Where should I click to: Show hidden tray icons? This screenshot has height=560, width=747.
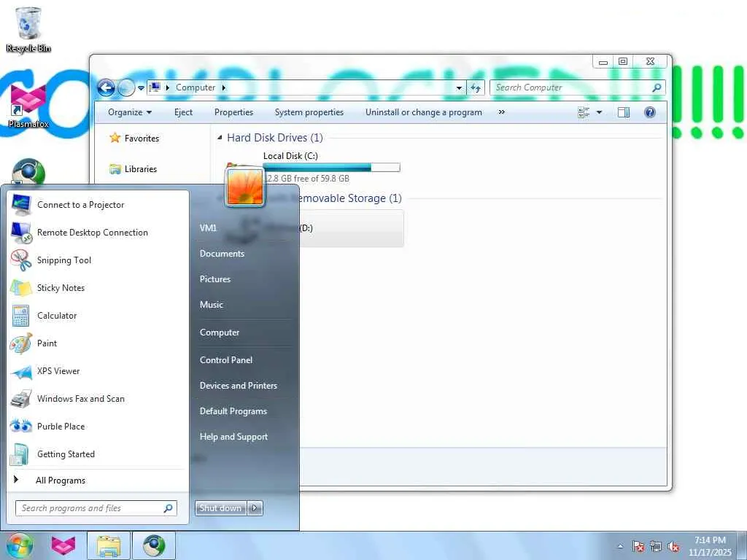click(620, 546)
